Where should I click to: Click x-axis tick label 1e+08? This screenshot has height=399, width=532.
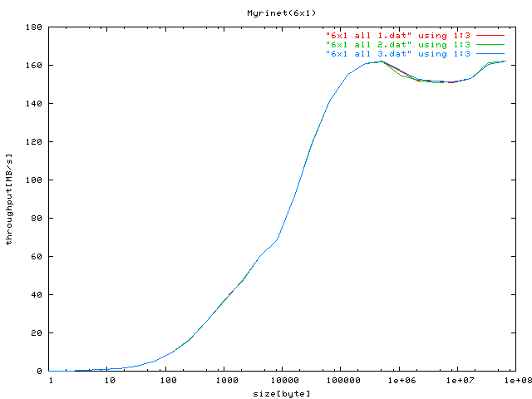518,381
